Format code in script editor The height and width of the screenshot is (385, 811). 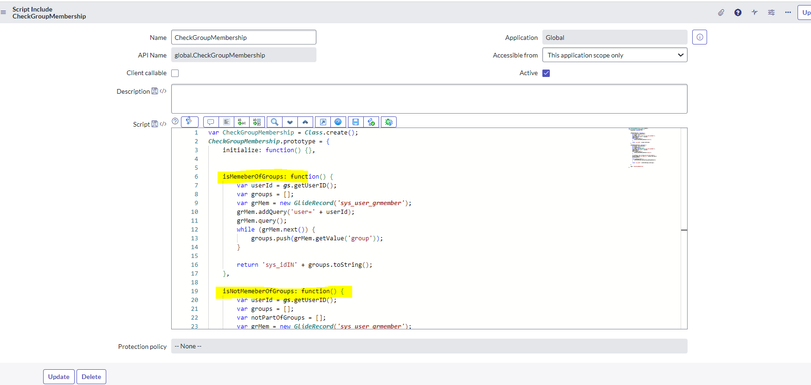[x=226, y=122]
